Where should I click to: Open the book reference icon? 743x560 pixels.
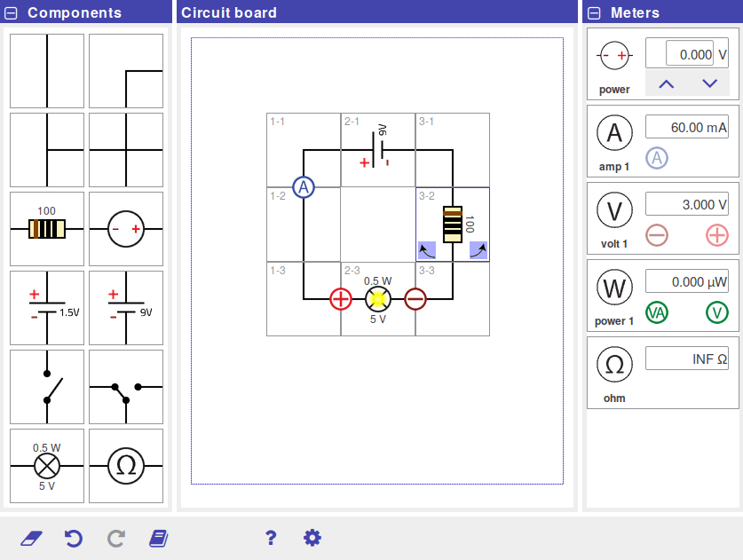[159, 538]
